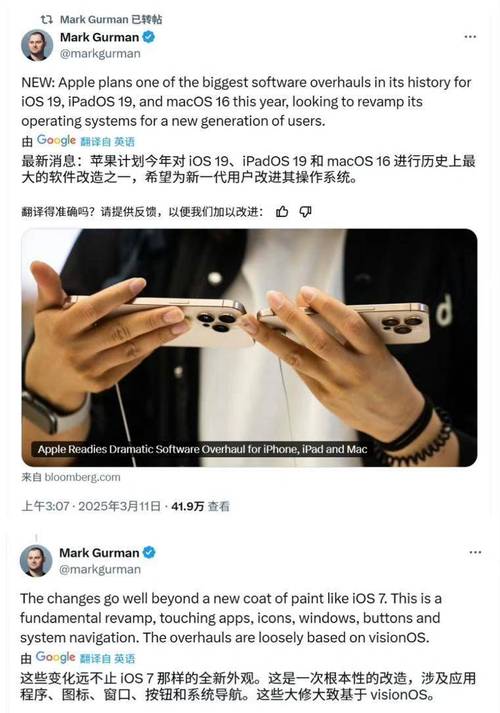Open Mark Gurman name on first tweet
Viewport: 500px width, 713px height.
tap(99, 37)
